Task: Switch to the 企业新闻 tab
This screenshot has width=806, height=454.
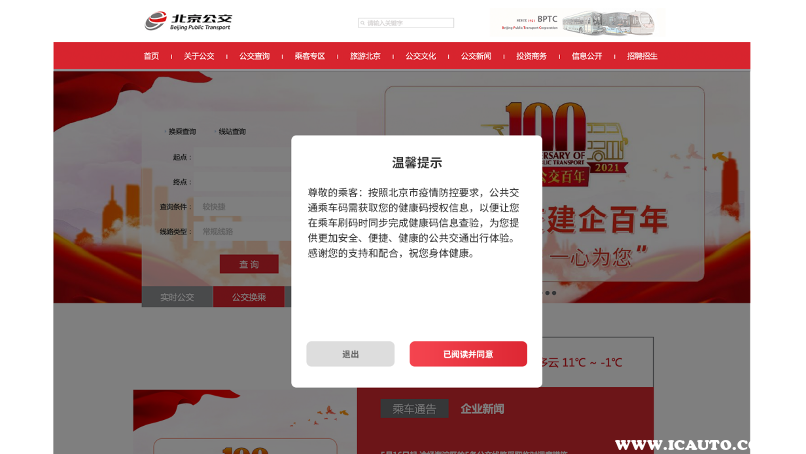Action: point(482,409)
